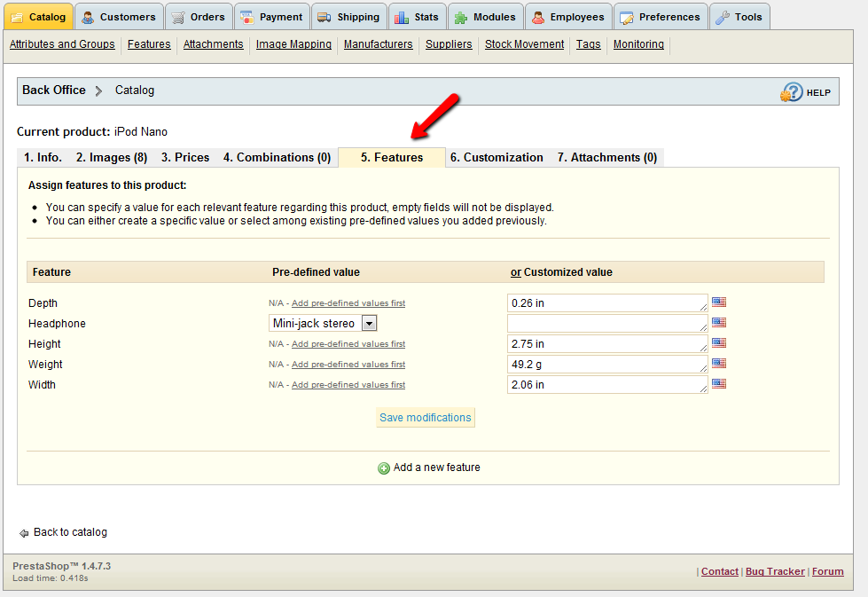Viewport: 868px width, 597px height.
Task: Switch to the 6. Customization tab
Action: (497, 157)
